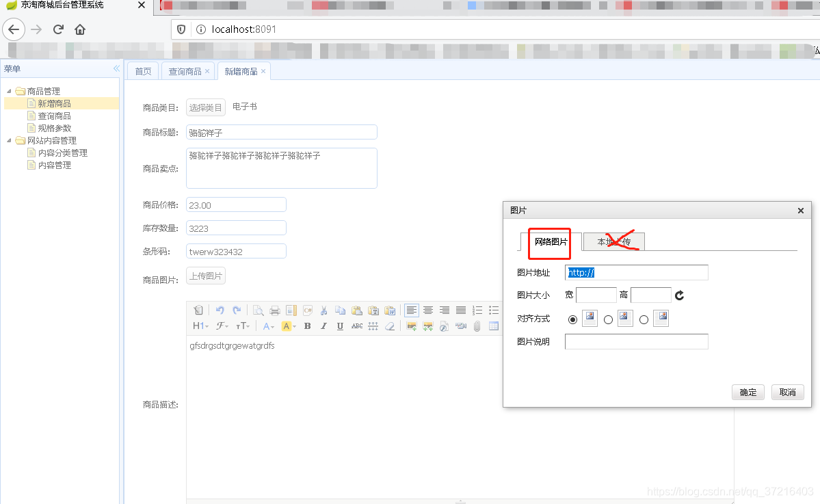This screenshot has width=820, height=504.
Task: Click the 图片地址 http:// input field
Action: 636,272
